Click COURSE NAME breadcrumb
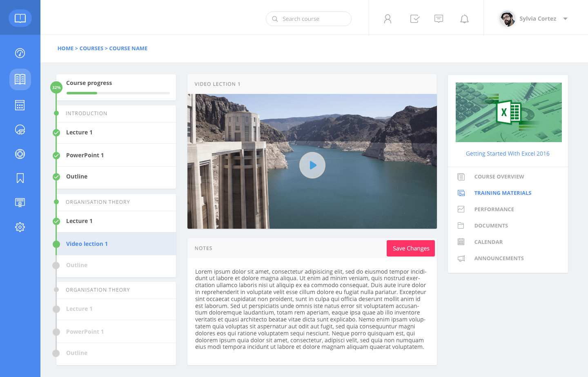 128,48
